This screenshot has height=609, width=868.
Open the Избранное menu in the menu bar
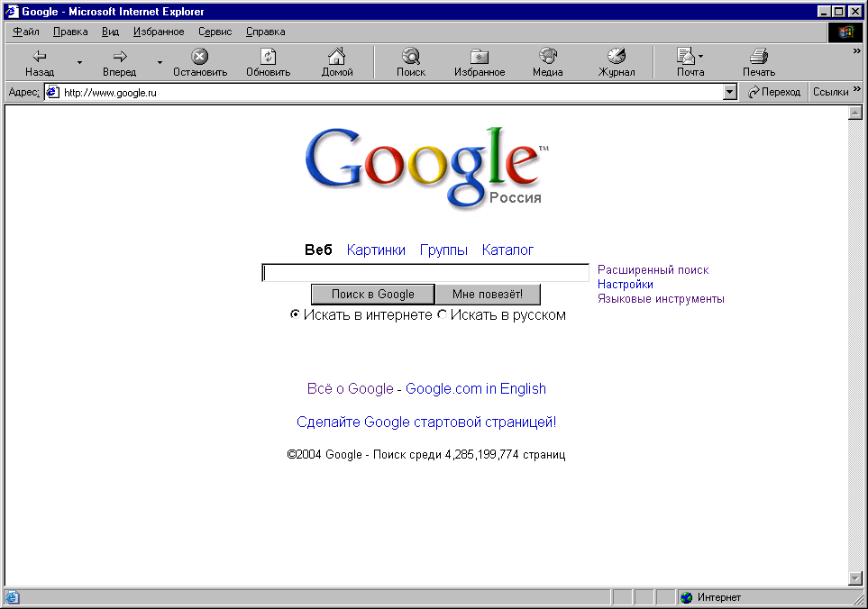(x=159, y=32)
